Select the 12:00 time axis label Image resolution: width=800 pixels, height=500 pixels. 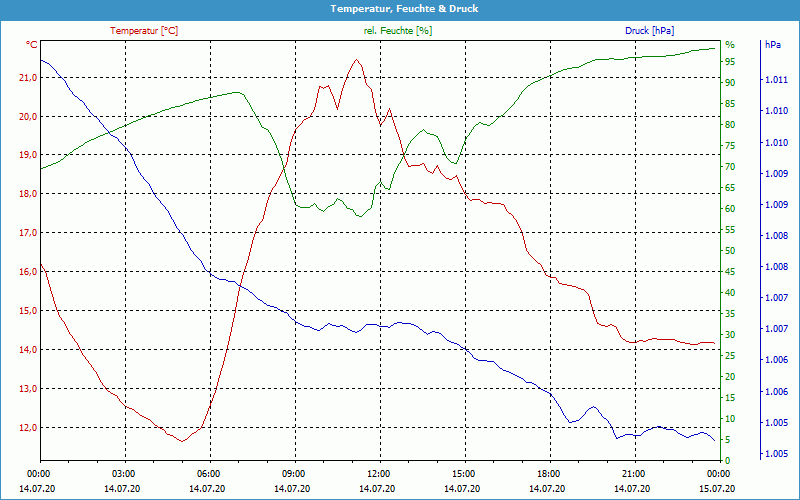(x=380, y=473)
